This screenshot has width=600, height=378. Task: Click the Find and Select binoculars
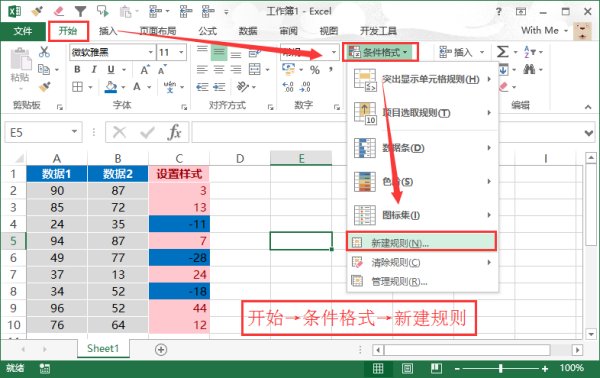(x=529, y=69)
